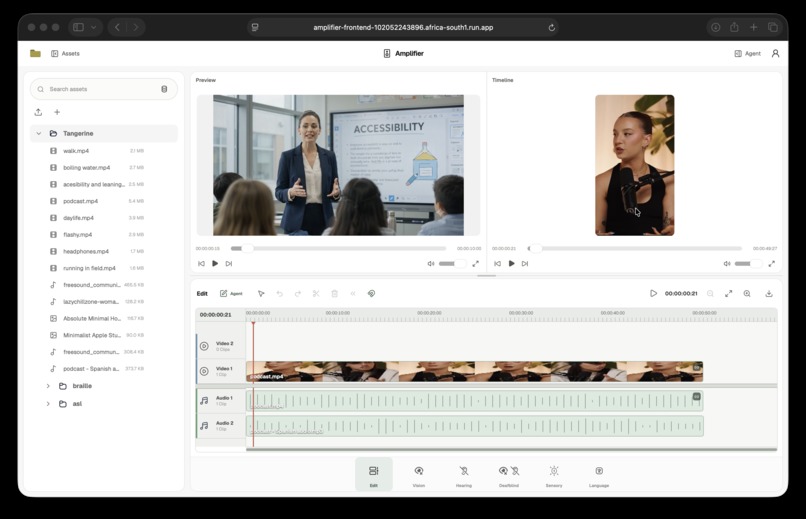The height and width of the screenshot is (519, 806).
Task: Open a new browser tab with plus
Action: pos(754,27)
